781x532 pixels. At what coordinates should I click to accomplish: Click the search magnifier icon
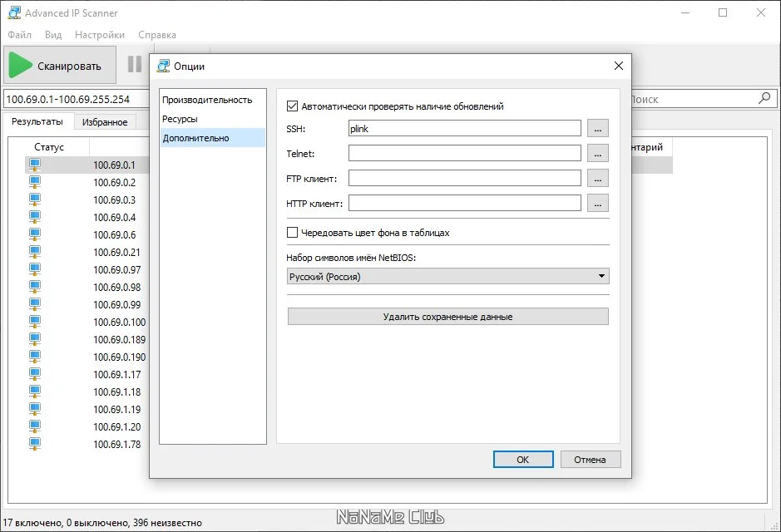764,98
